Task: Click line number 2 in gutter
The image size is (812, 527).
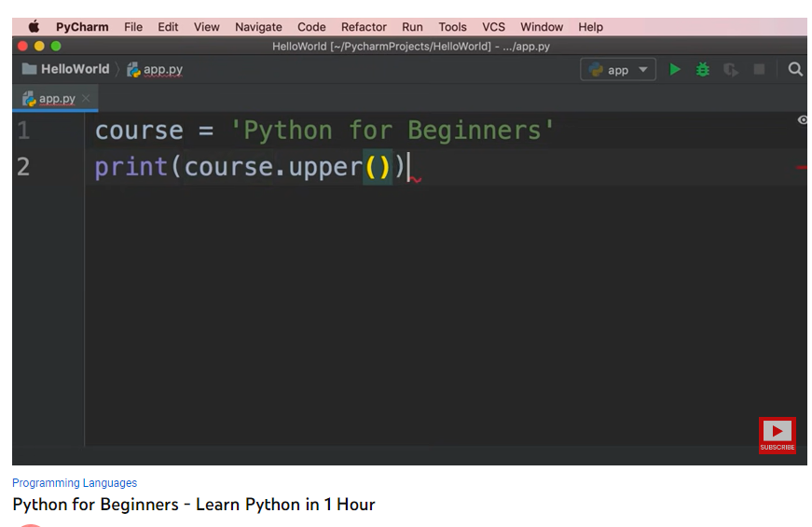Action: pos(23,167)
